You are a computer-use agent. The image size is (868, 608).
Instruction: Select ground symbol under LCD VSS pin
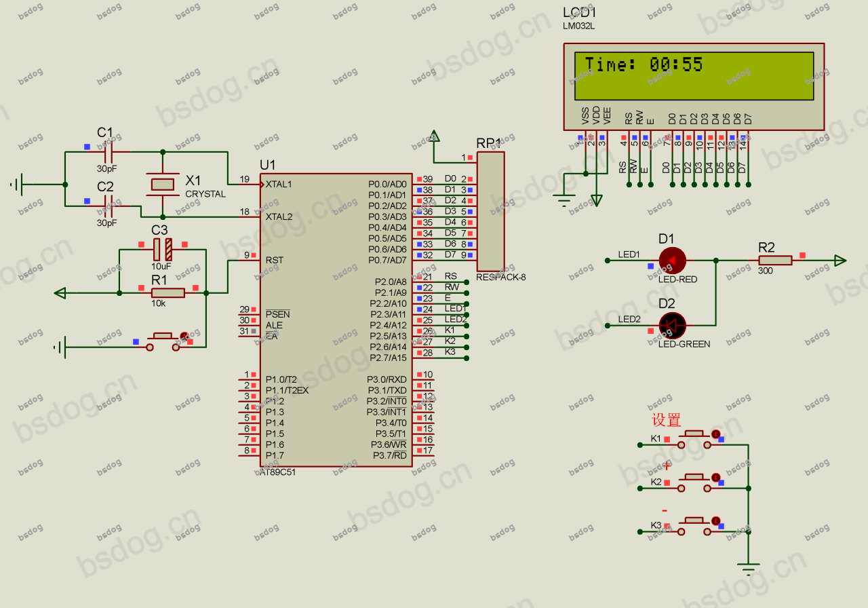[564, 201]
